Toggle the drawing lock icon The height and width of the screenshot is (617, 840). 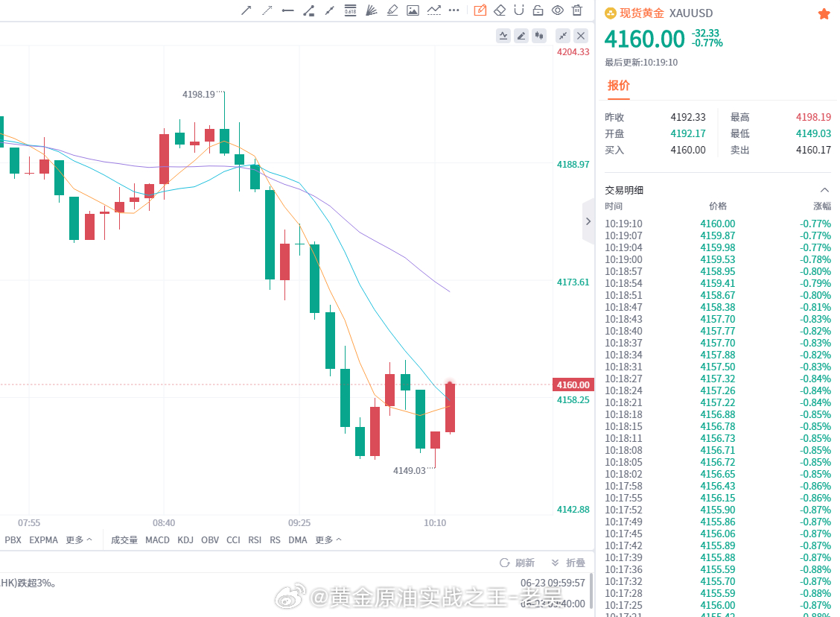(538, 10)
